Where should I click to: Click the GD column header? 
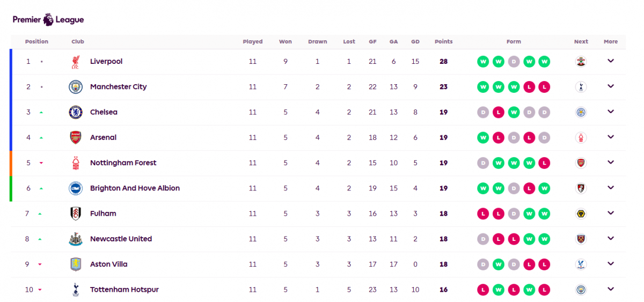pyautogui.click(x=415, y=42)
